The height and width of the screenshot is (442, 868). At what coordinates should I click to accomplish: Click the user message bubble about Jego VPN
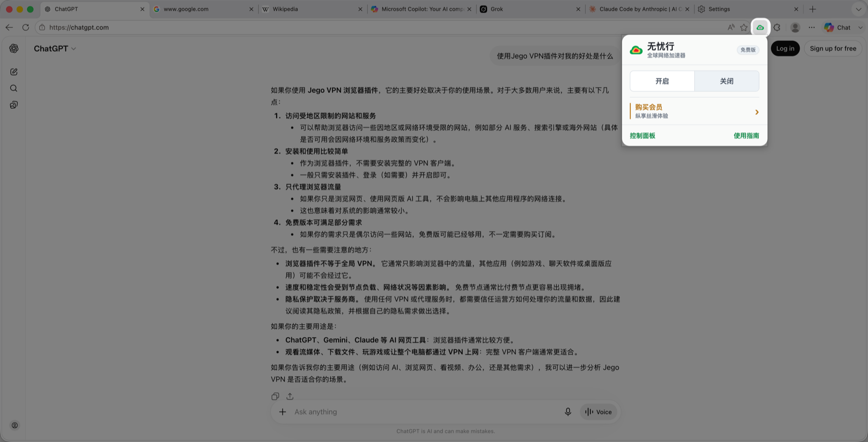point(554,56)
